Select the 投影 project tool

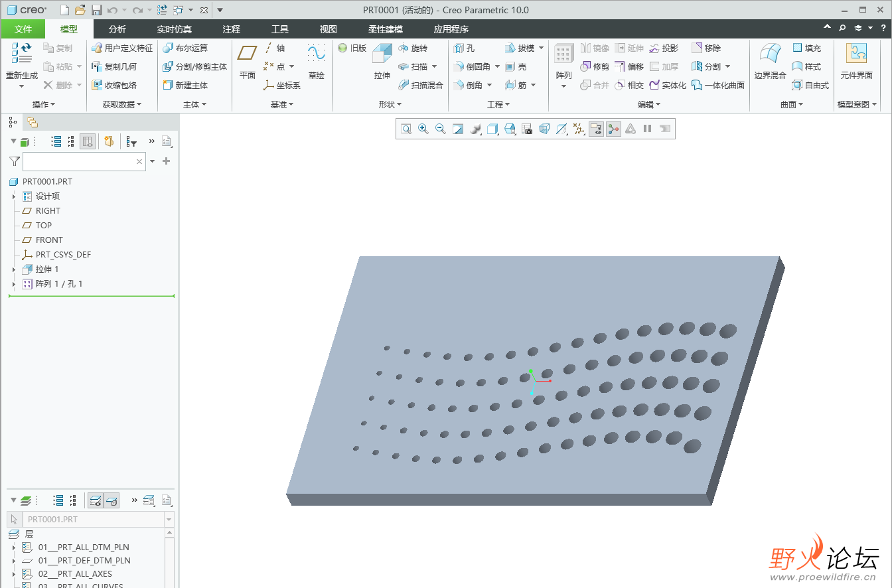(x=664, y=48)
